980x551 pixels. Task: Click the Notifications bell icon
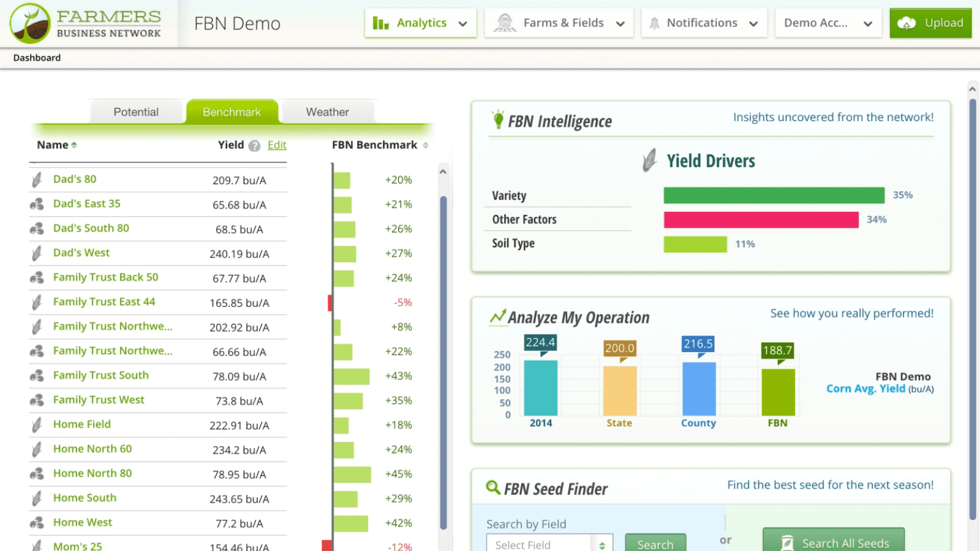655,23
